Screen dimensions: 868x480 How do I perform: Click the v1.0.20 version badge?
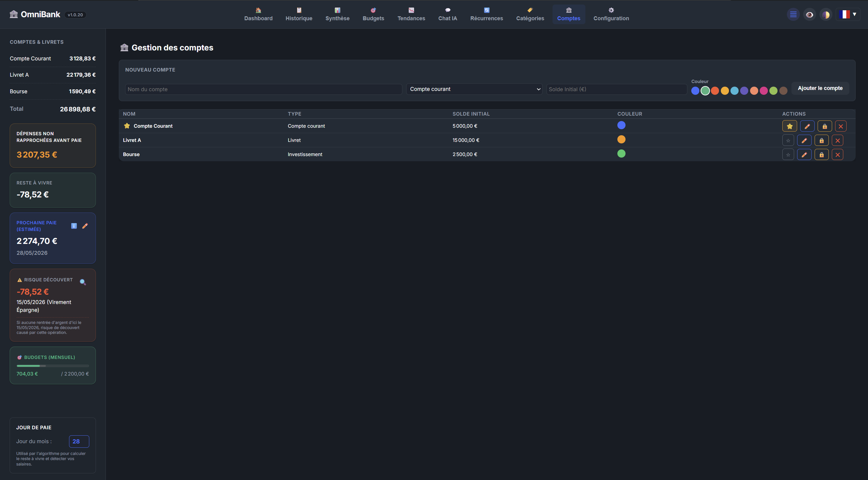[75, 14]
